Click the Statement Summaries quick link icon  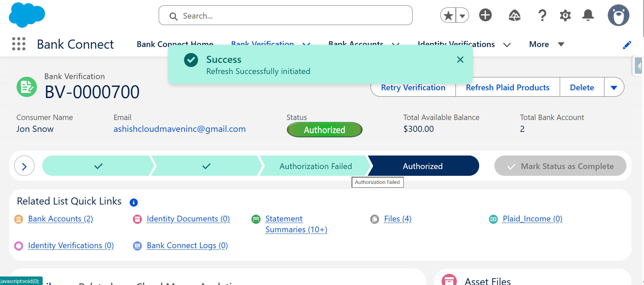[256, 219]
